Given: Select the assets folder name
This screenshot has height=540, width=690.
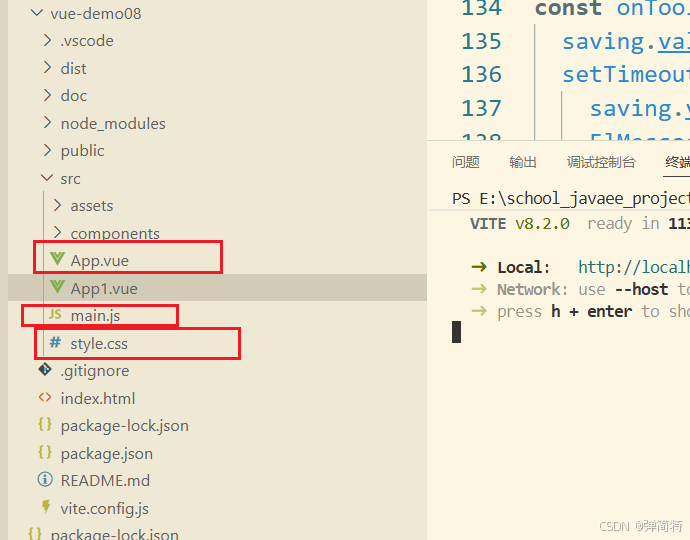Looking at the screenshot, I should click(92, 206).
